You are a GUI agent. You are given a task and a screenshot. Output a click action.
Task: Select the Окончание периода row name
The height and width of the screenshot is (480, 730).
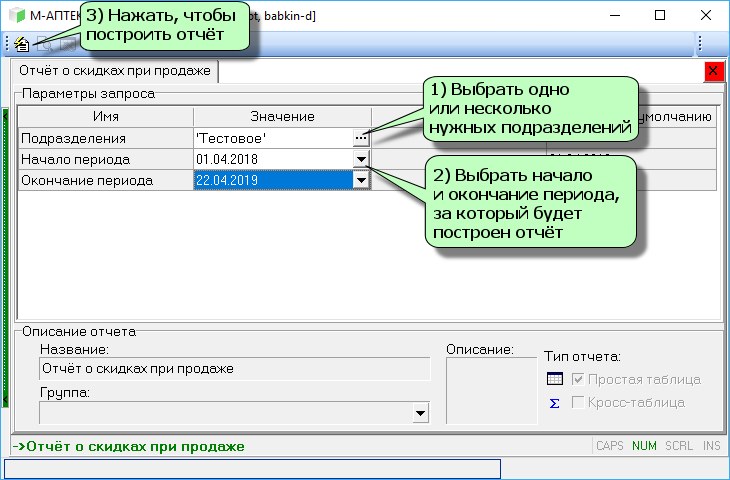tap(106, 180)
